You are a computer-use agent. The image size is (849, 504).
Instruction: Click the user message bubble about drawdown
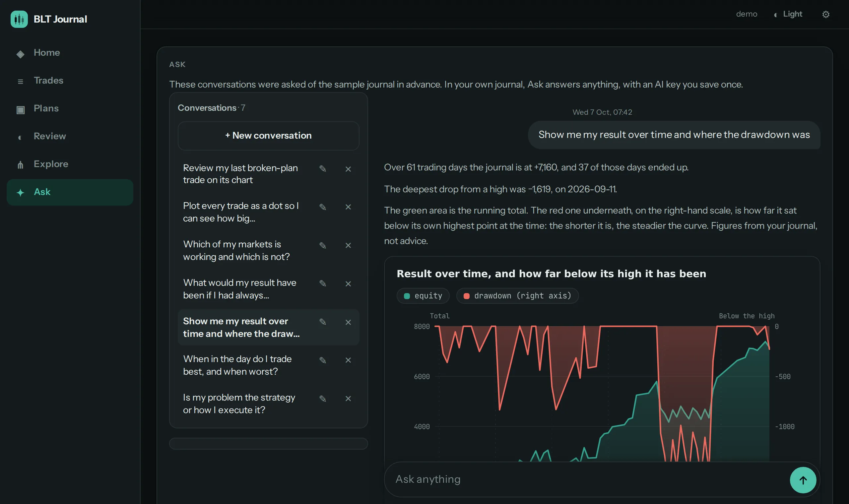click(x=674, y=135)
